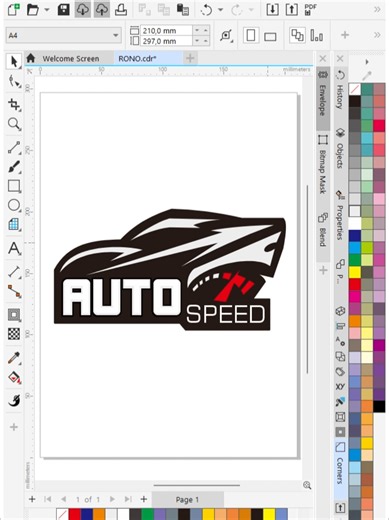This screenshot has height=520, width=389.
Task: Expand the color palette flyout arrow
Action: [x=367, y=62]
